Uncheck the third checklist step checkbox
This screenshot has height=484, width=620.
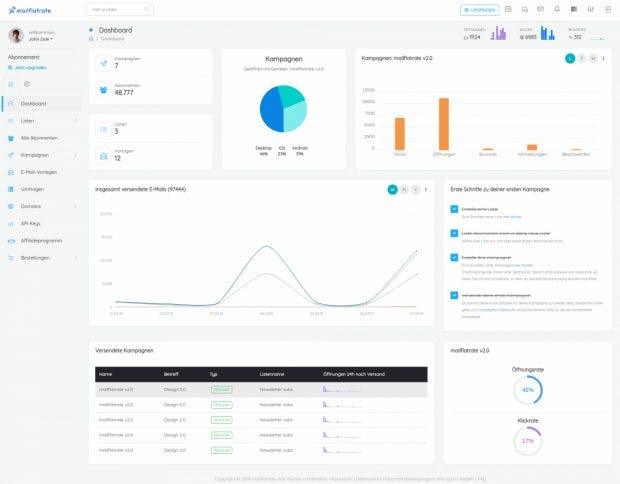pos(454,257)
